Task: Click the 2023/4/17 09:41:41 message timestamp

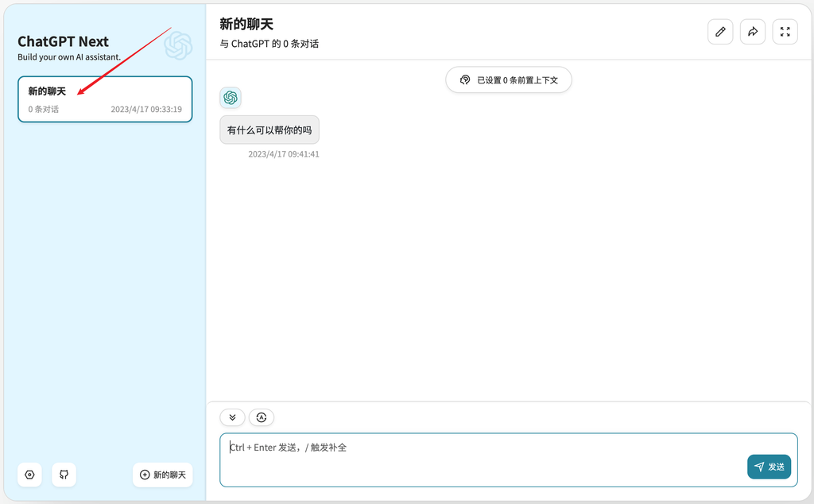Action: [284, 154]
